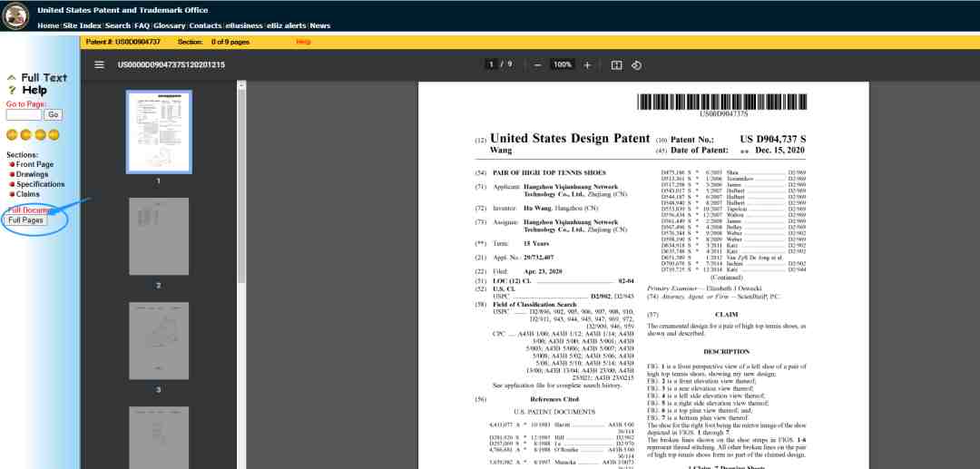980x469 pixels.
Task: Open Glossary in top navigation
Action: (170, 25)
